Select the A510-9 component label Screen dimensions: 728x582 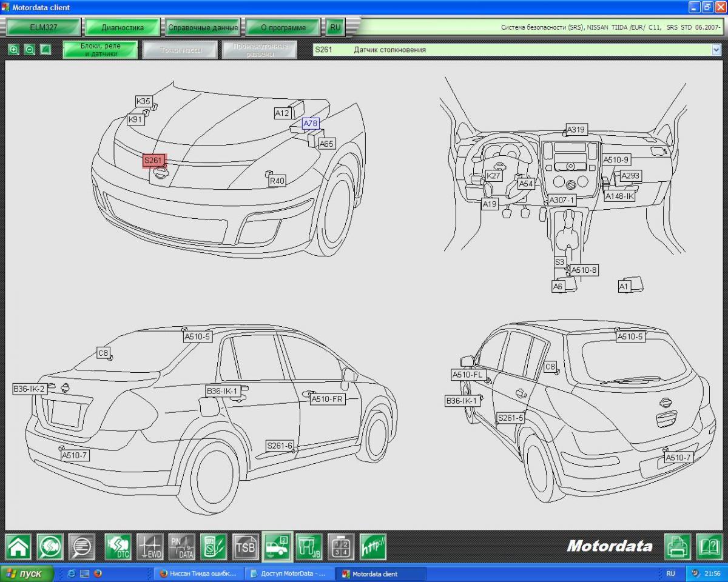616,160
